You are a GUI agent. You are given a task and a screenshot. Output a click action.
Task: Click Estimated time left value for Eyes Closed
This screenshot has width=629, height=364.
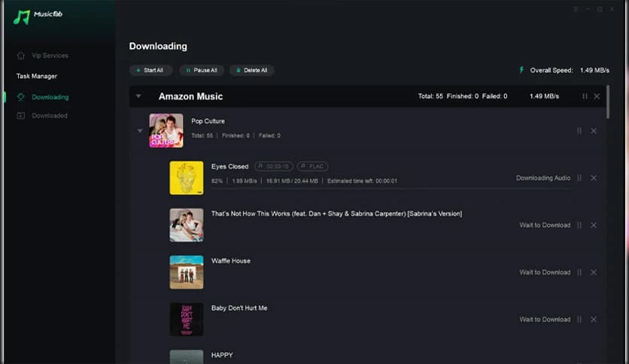click(386, 181)
